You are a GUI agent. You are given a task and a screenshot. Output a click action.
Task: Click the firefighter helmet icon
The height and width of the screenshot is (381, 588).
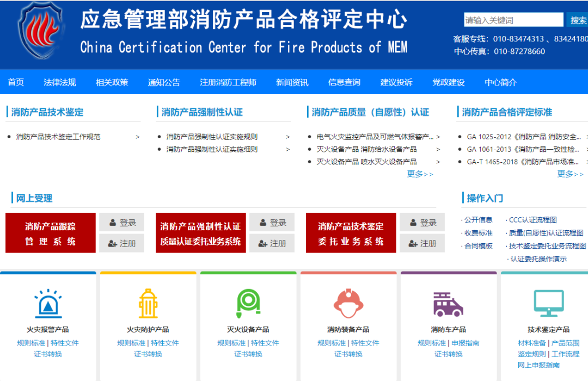[348, 304]
